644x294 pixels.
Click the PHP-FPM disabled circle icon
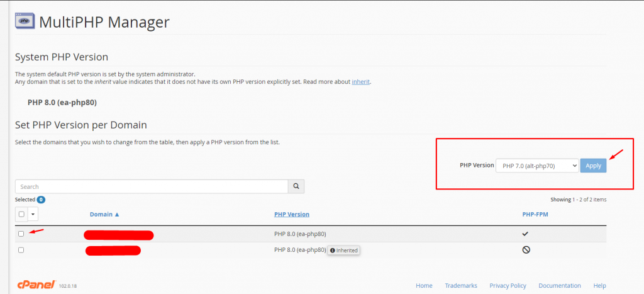[526, 250]
